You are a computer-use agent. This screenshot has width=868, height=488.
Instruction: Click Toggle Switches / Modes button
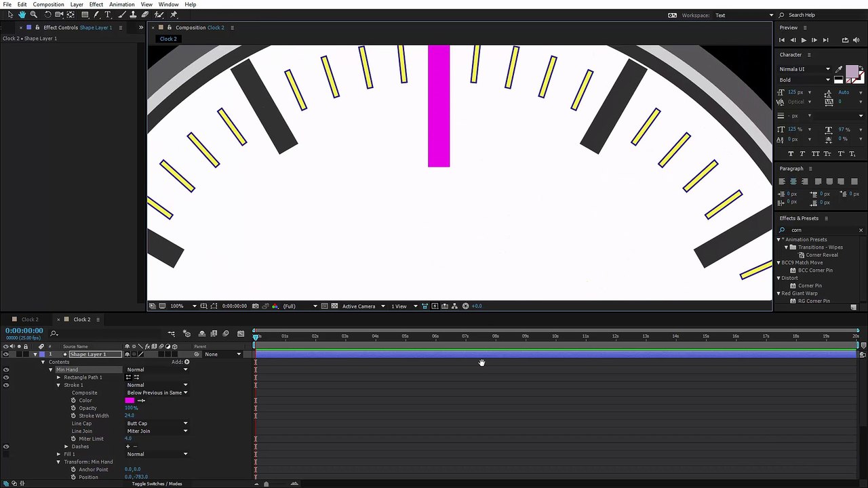tap(157, 483)
